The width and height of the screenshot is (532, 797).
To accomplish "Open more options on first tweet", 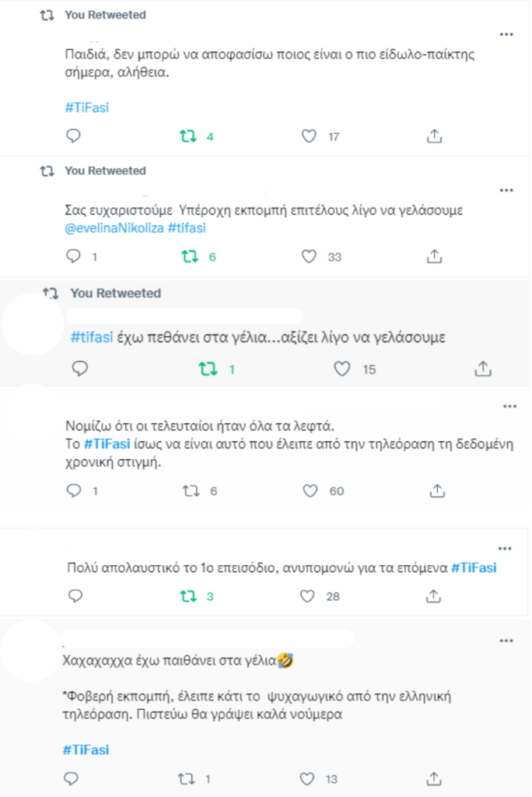I will point(506,34).
